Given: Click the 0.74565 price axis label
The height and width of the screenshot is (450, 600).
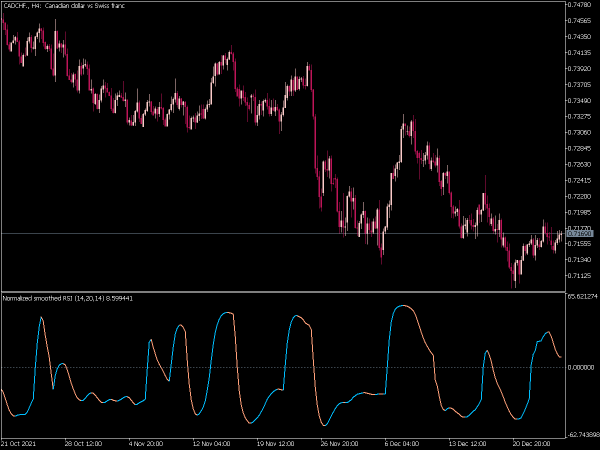Looking at the screenshot, I should coord(580,21).
